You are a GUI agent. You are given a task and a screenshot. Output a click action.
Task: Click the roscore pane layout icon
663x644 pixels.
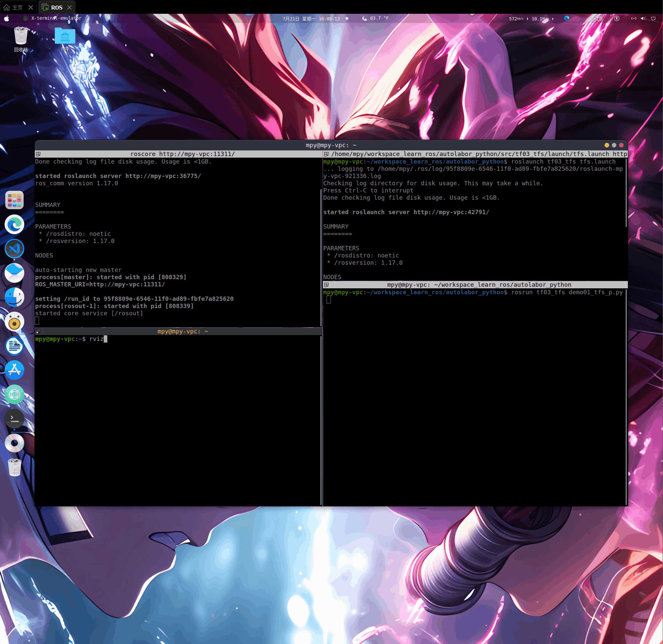pyautogui.click(x=38, y=154)
